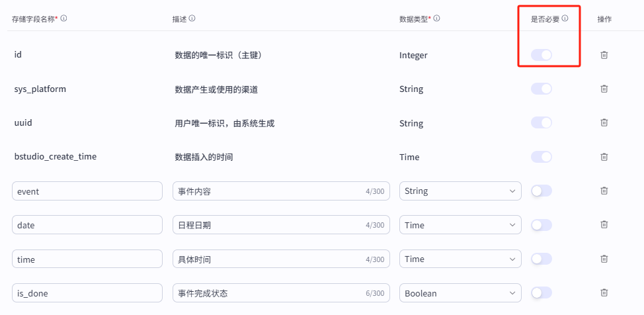Delete the date field row
This screenshot has height=315, width=644.
pos(604,225)
